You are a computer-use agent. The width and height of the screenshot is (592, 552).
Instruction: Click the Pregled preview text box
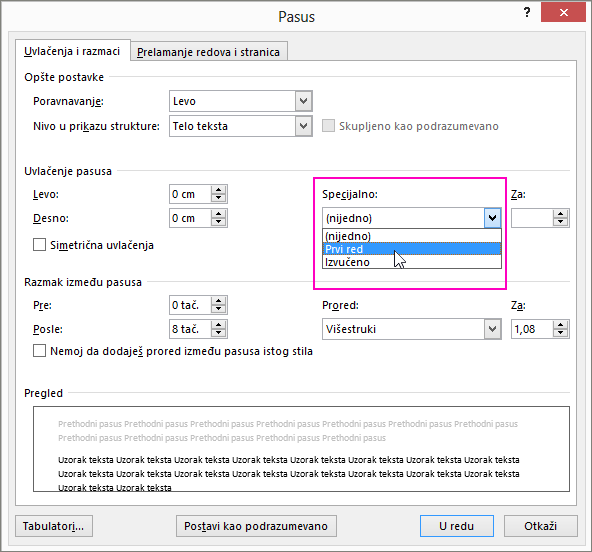point(301,449)
